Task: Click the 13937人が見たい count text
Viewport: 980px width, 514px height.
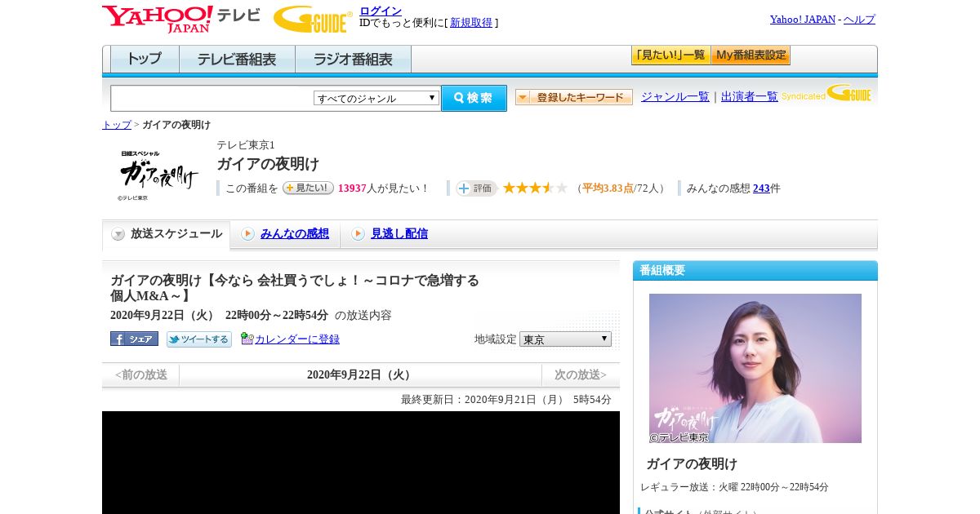Action: click(383, 188)
